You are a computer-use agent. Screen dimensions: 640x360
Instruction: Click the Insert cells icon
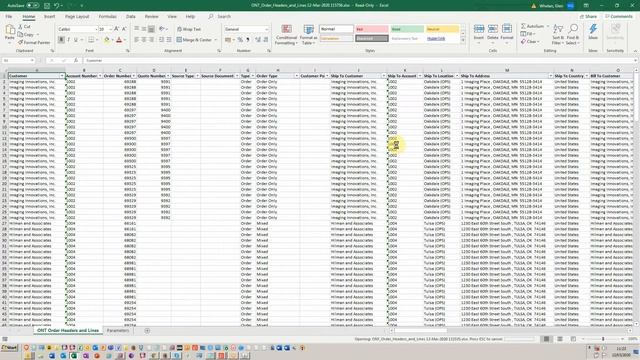pos(479,29)
